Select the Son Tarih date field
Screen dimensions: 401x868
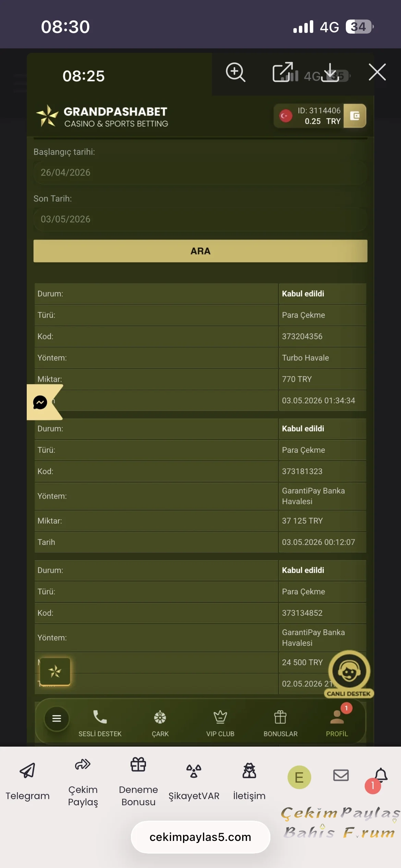tap(200, 219)
